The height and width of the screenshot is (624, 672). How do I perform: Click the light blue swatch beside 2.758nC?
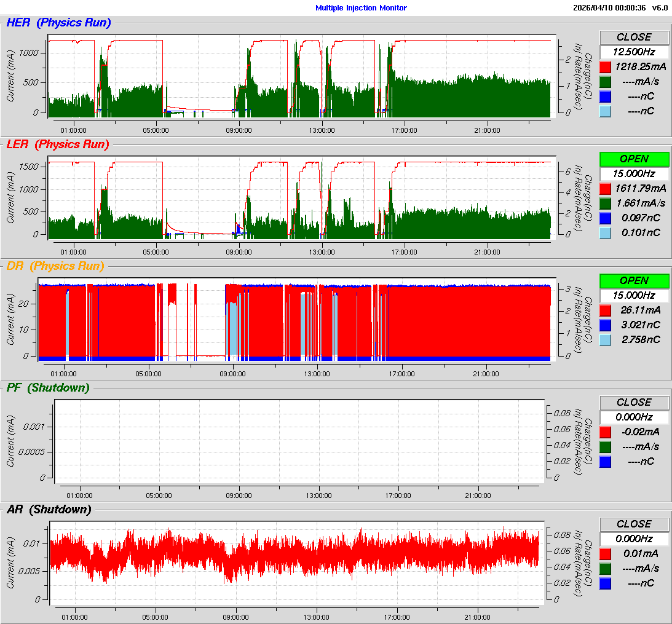tap(605, 340)
